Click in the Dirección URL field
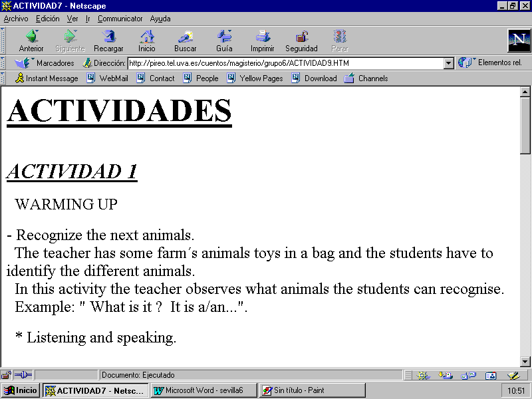The image size is (532, 399). [x=286, y=63]
